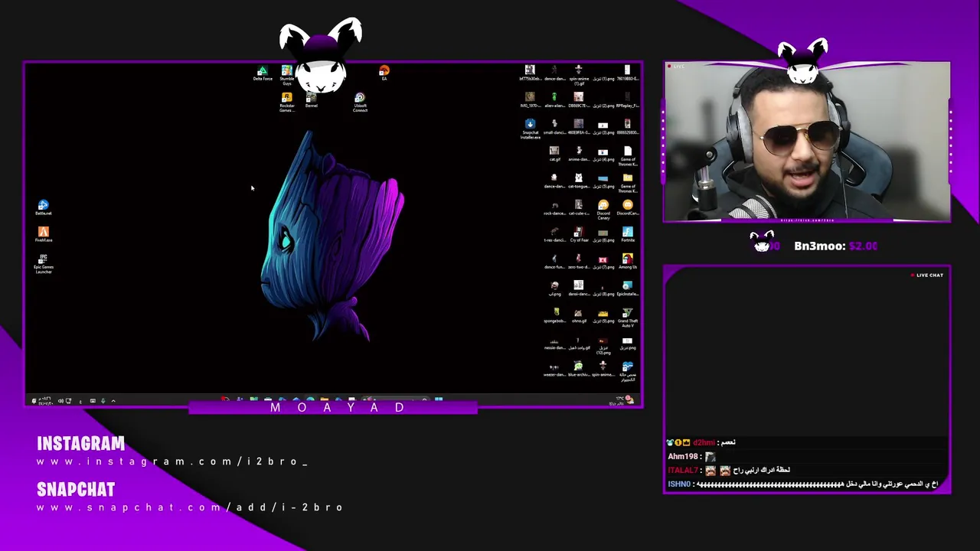Screen dimensions: 980x551
Task: Select the cat.gif file
Action: (554, 154)
